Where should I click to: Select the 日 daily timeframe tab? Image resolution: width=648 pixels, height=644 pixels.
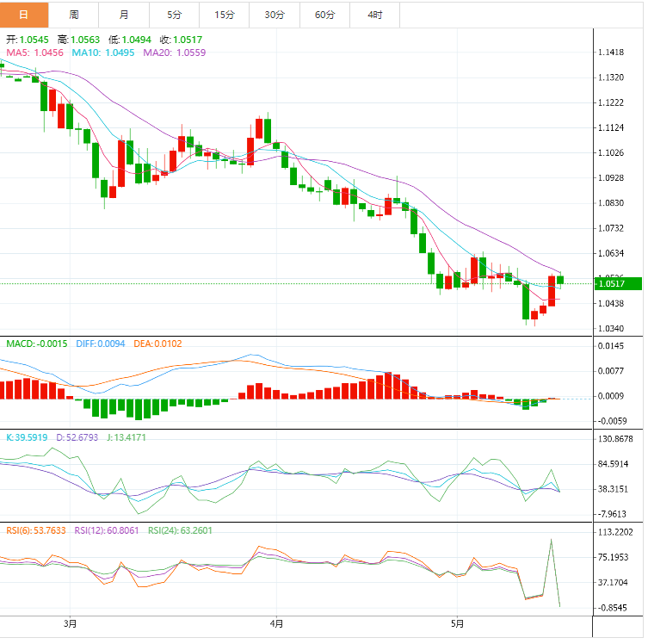pos(24,15)
